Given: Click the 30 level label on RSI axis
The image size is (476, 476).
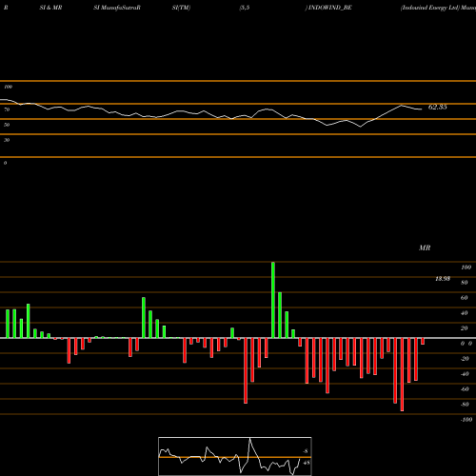Looking at the screenshot, I should (7, 140).
